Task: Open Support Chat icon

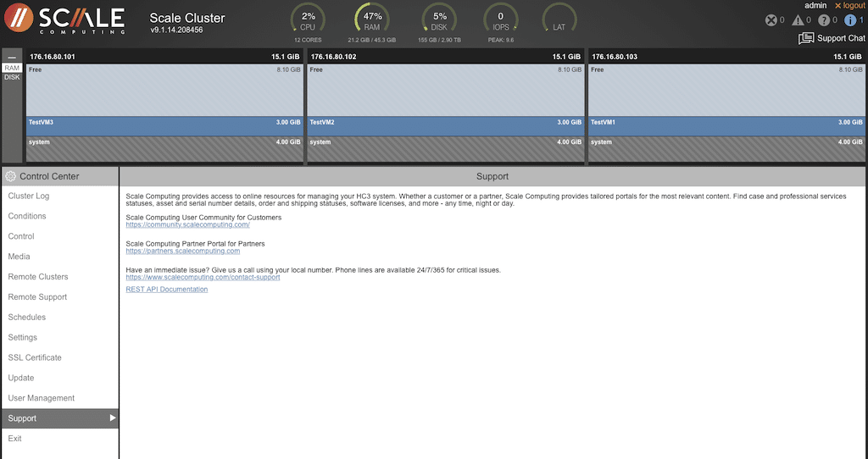Action: (805, 38)
